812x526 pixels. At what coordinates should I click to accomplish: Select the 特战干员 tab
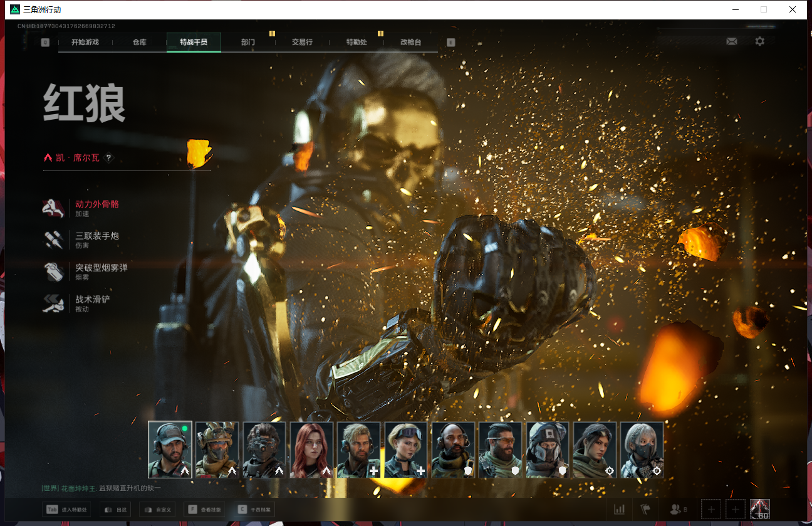pos(194,42)
